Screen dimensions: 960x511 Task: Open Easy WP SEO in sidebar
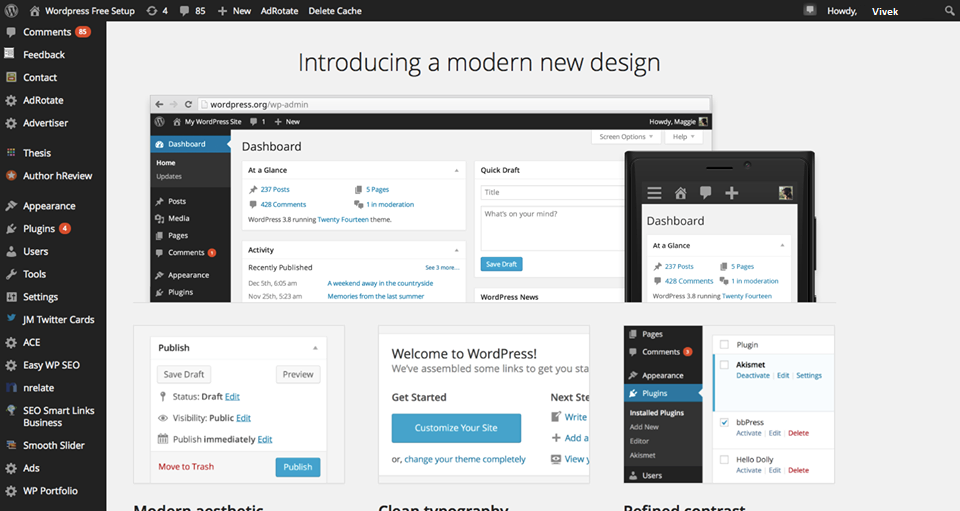[53, 365]
